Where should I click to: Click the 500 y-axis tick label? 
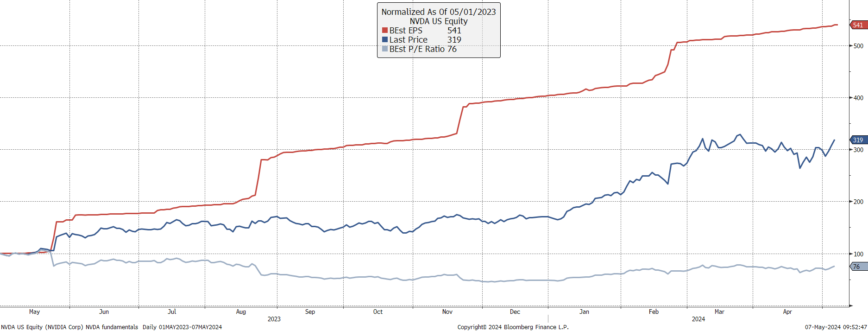(858, 46)
